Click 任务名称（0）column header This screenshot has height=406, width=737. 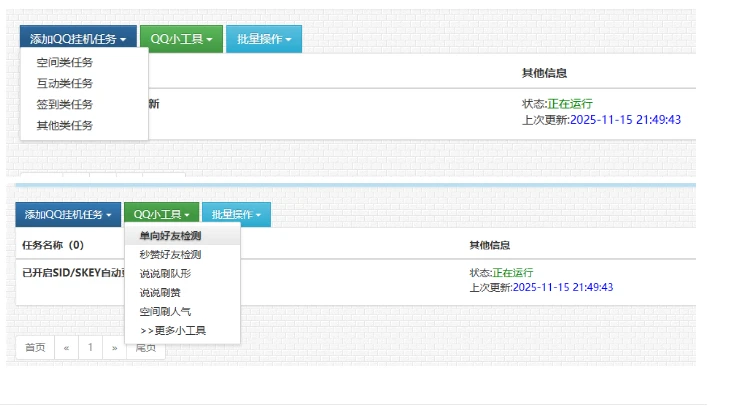pos(53,245)
